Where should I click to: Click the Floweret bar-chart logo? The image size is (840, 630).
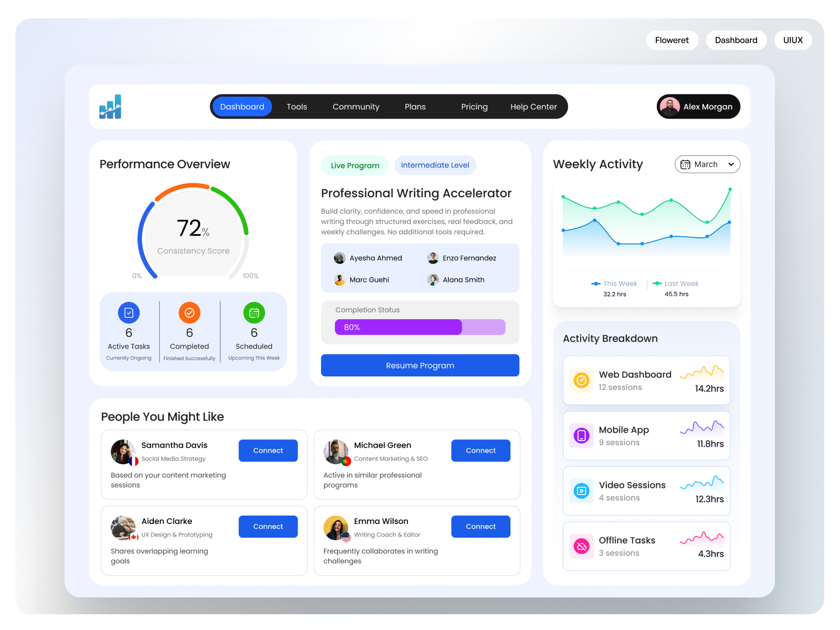(110, 107)
